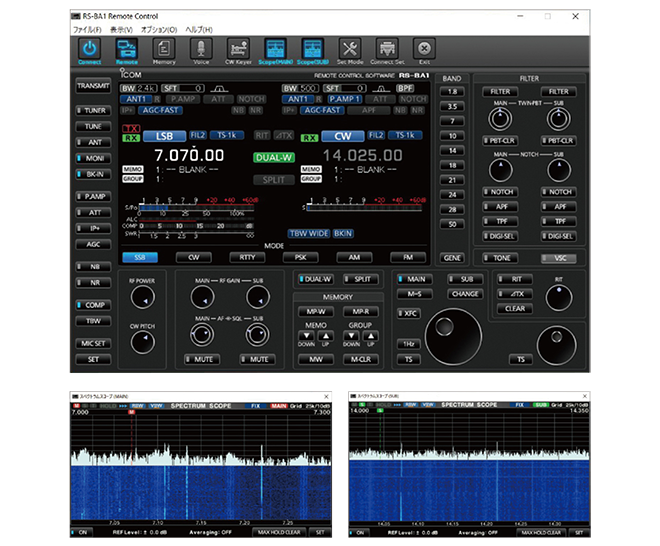This screenshot has width=660, height=546.
Task: Click the 1Hz tuning step button
Action: [409, 344]
